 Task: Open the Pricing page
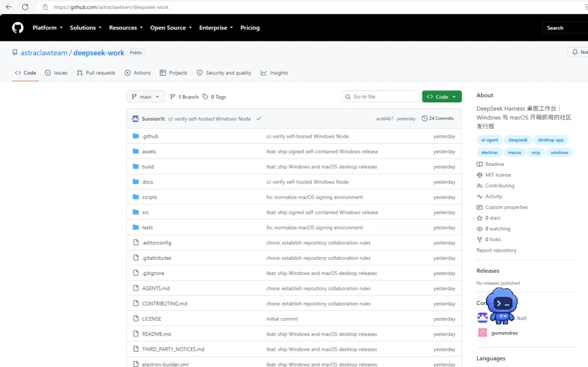click(250, 28)
